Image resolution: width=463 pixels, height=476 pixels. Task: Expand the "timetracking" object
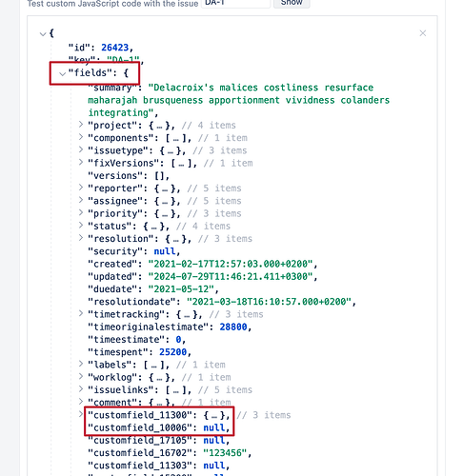(81, 313)
